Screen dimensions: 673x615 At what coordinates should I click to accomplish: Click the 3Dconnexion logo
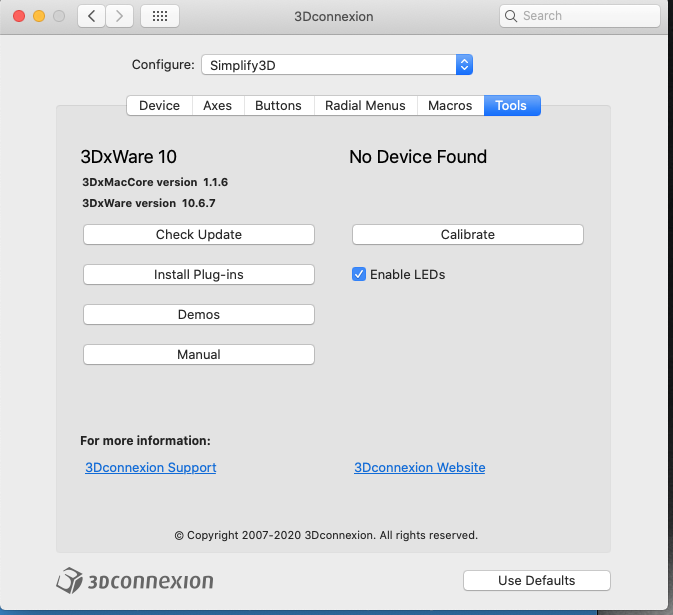(135, 581)
